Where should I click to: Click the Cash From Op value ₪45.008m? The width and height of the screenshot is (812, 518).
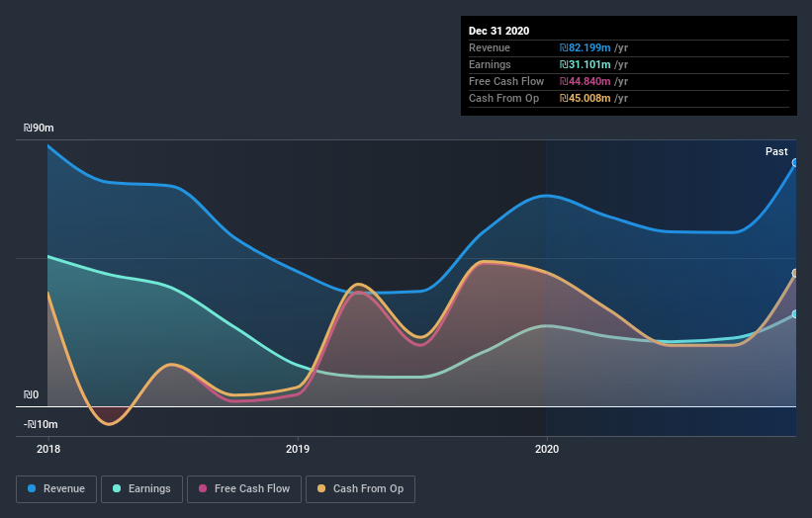[x=586, y=98]
